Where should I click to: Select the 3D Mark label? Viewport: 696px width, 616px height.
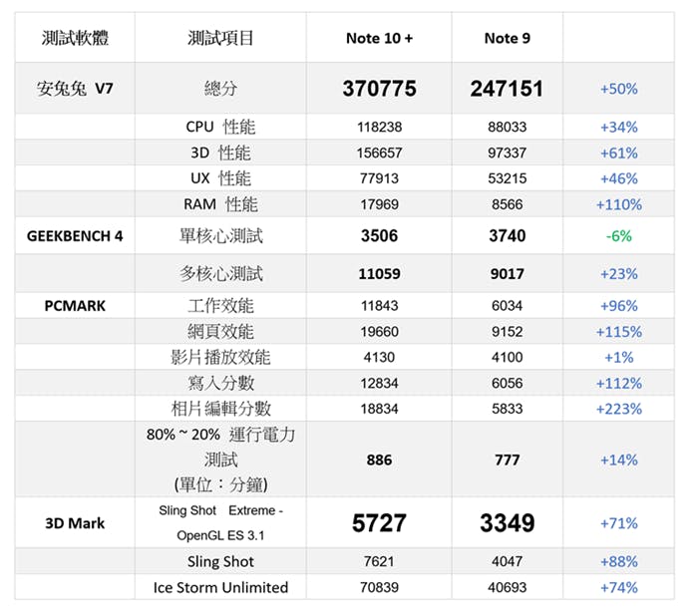click(x=75, y=523)
